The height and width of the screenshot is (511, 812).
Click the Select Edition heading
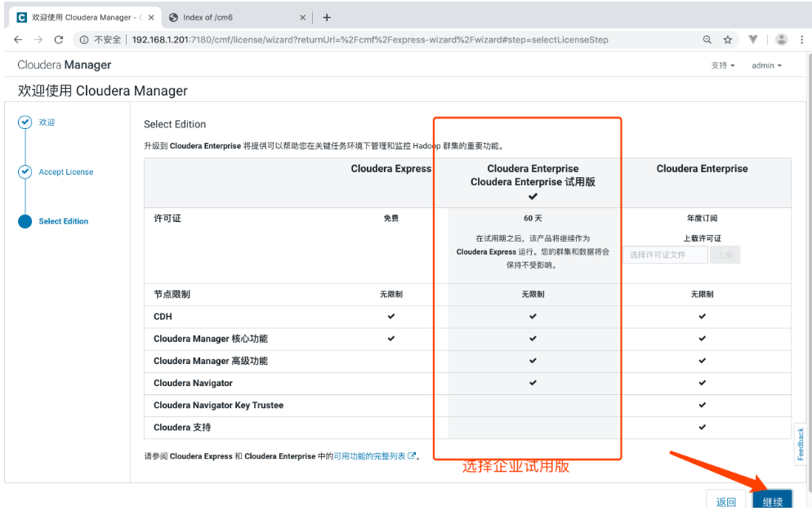175,124
